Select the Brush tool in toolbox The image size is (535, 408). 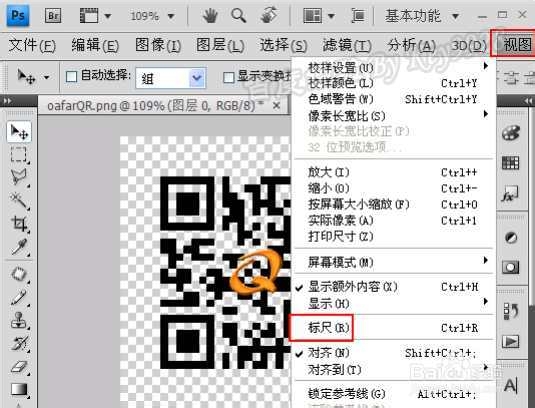pyautogui.click(x=19, y=297)
